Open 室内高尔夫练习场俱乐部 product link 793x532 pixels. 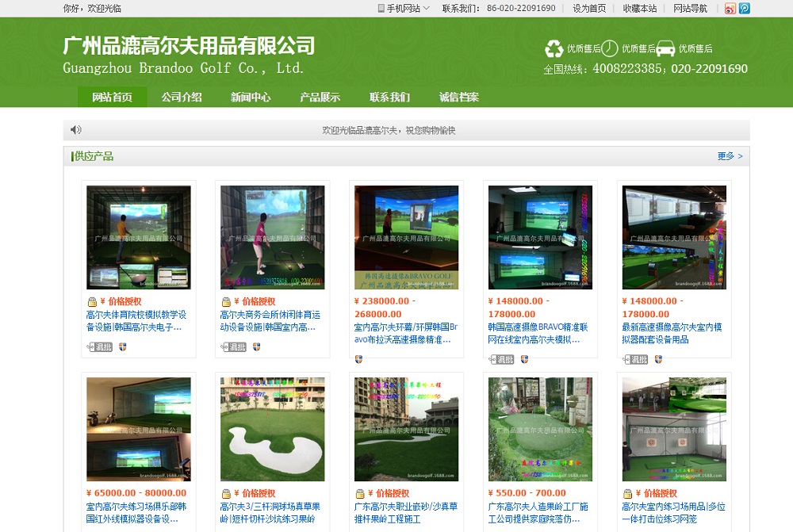[x=136, y=513]
